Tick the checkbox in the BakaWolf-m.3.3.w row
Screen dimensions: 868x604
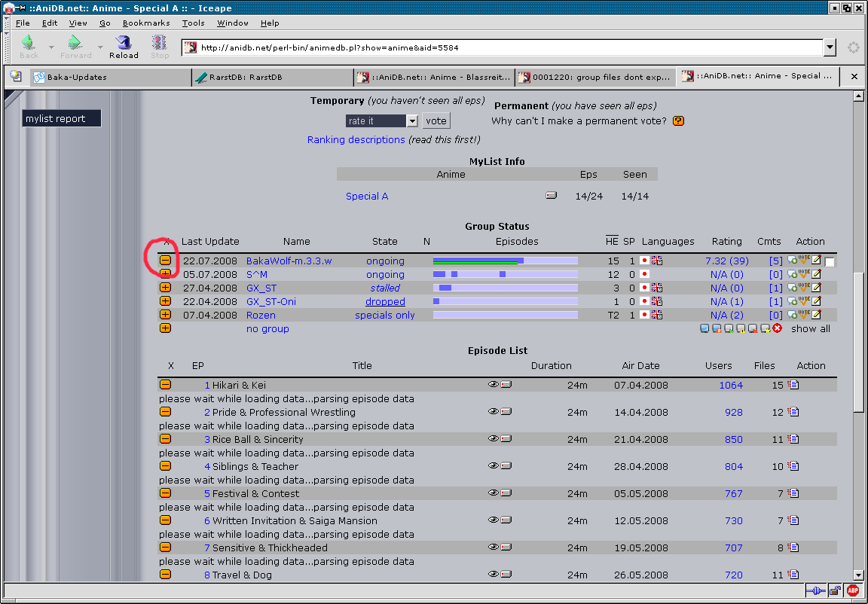830,262
